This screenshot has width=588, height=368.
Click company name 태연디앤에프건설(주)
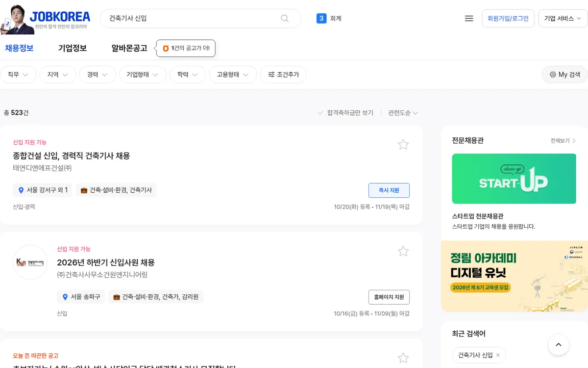click(x=42, y=168)
